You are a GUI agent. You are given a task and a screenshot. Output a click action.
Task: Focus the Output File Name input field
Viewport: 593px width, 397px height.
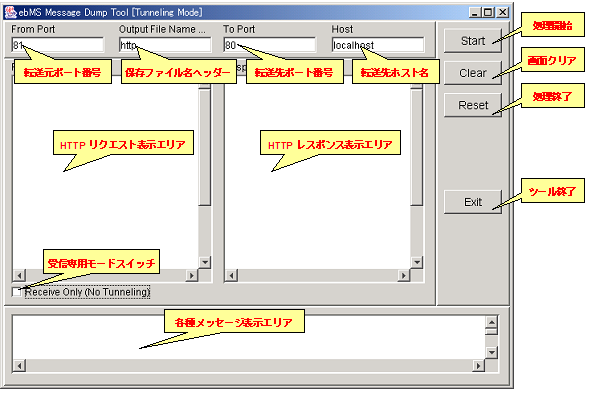click(165, 45)
